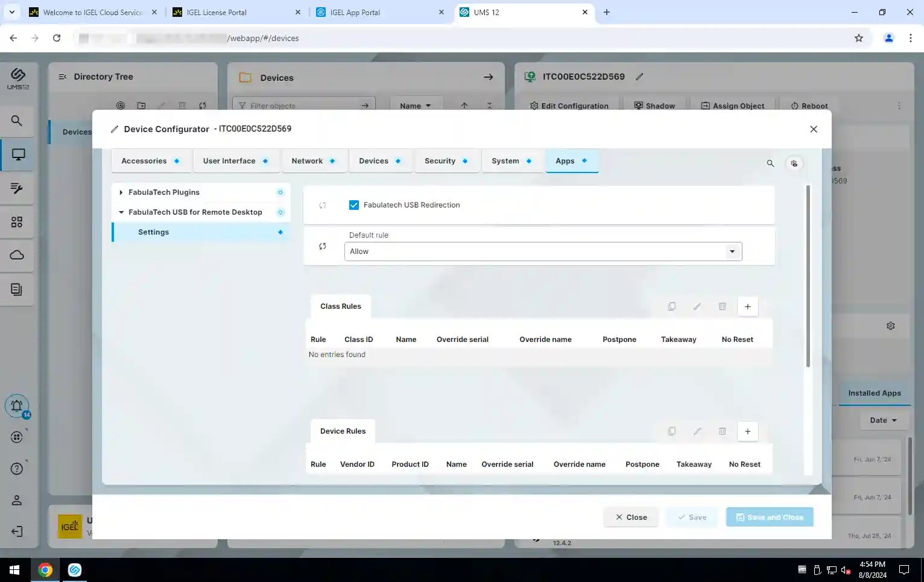Add a new Device Rules entry

pyautogui.click(x=747, y=431)
